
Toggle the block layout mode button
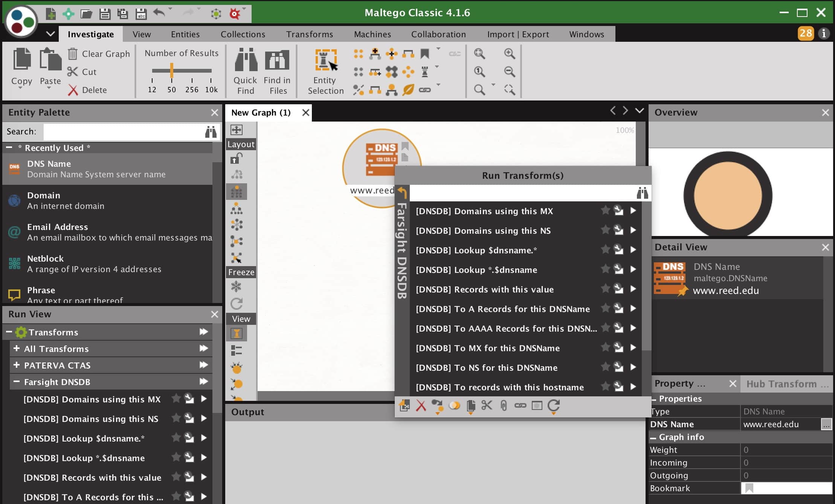pos(237,192)
